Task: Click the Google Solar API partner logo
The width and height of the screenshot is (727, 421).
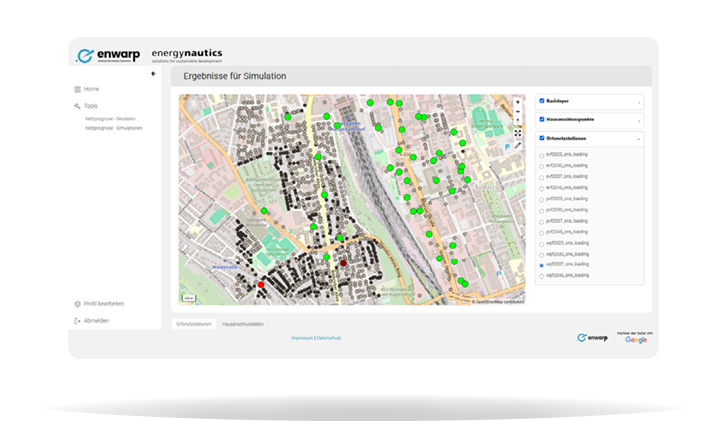Action: coord(635,338)
